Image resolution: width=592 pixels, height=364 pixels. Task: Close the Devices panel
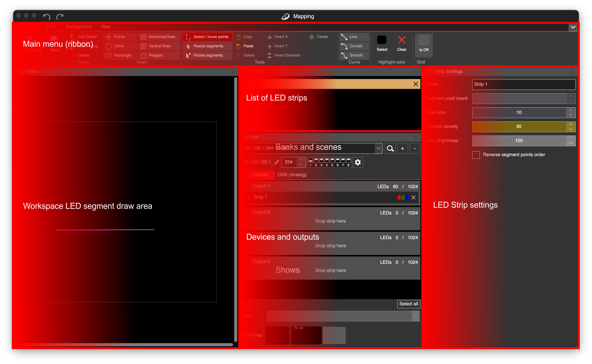pyautogui.click(x=415, y=137)
